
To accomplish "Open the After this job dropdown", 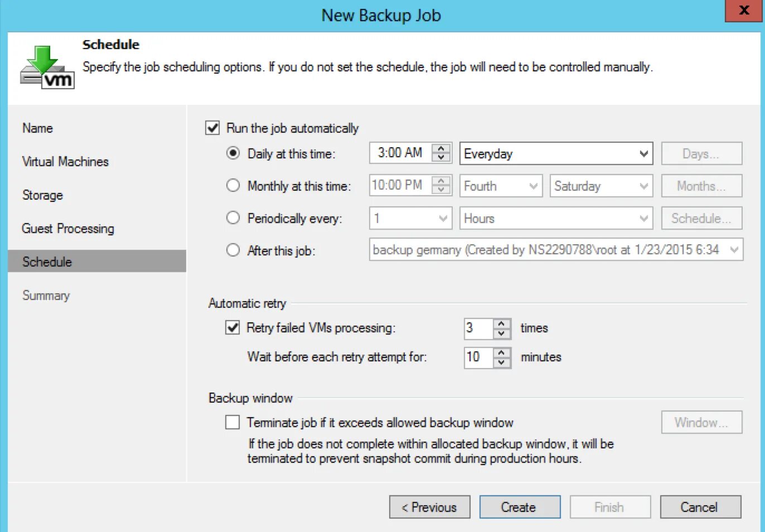I will tap(556, 250).
